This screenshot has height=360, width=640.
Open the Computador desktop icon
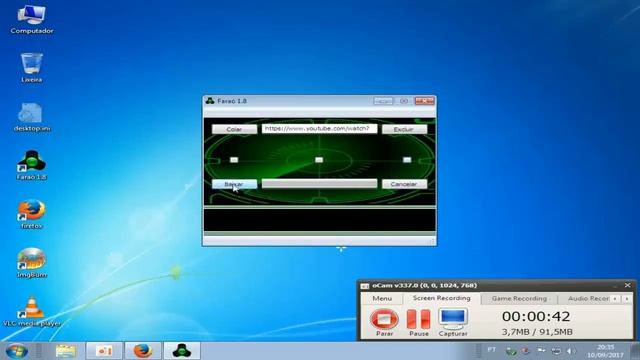tap(31, 19)
